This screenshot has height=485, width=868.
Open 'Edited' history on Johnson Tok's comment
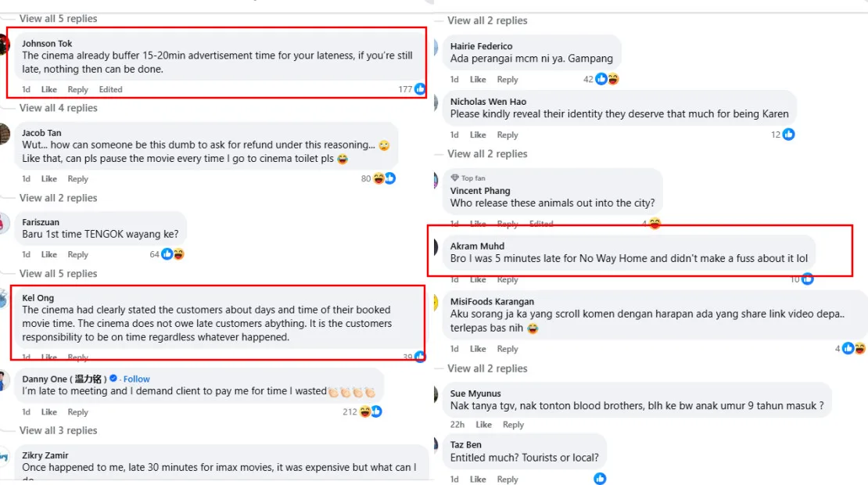point(110,90)
